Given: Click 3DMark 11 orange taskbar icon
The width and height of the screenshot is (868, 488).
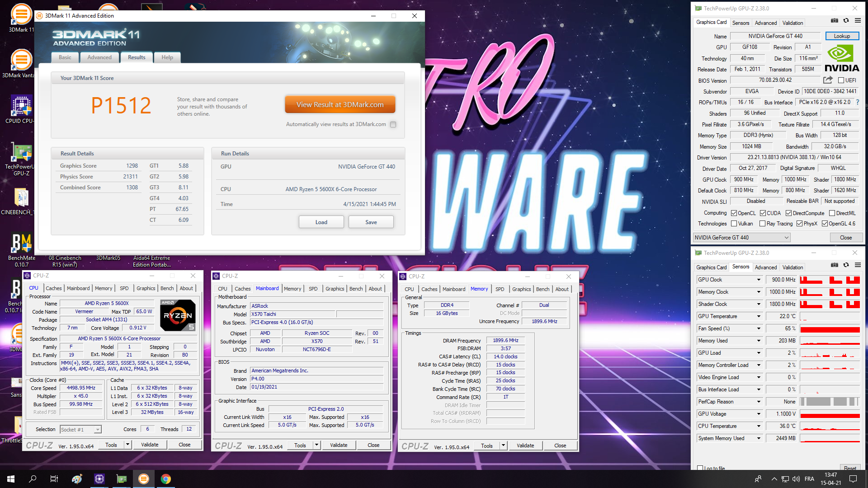Looking at the screenshot, I should click(x=144, y=479).
